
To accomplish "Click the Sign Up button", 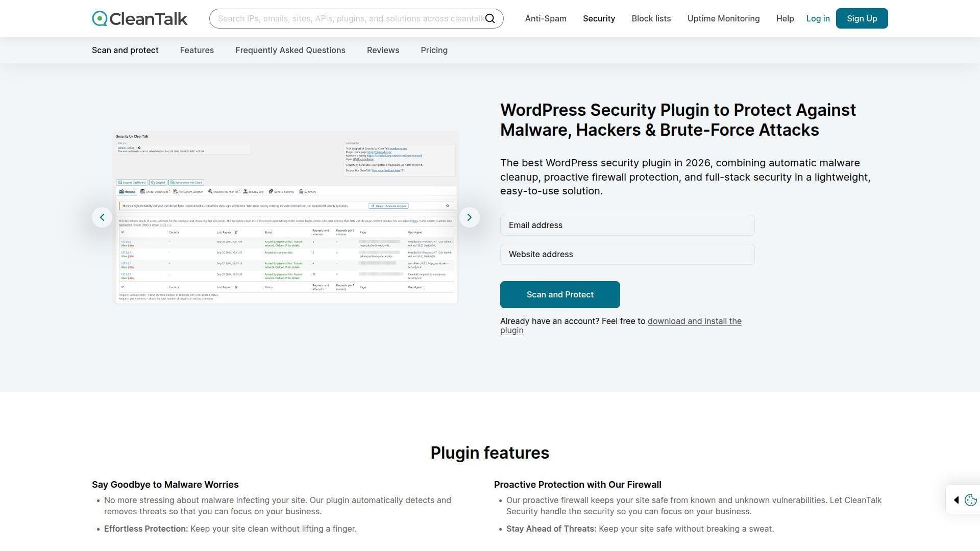I will pyautogui.click(x=862, y=18).
